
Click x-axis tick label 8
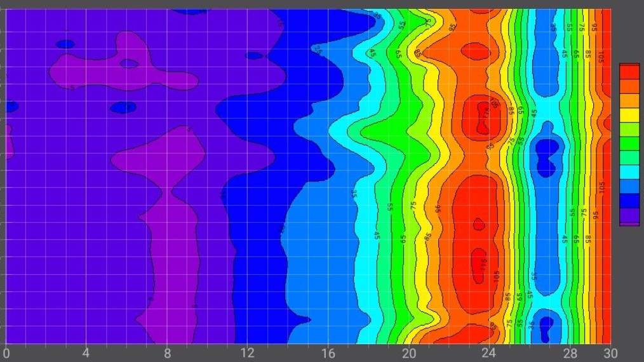167,353
